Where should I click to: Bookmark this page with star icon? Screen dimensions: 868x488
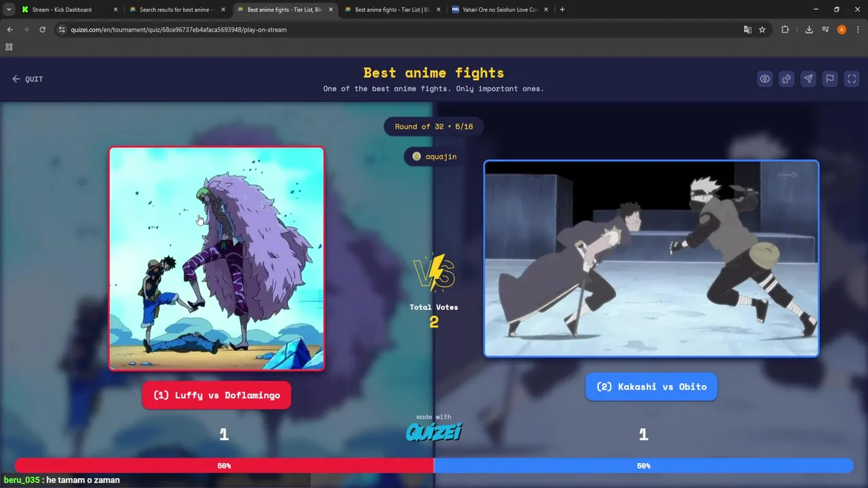(762, 30)
